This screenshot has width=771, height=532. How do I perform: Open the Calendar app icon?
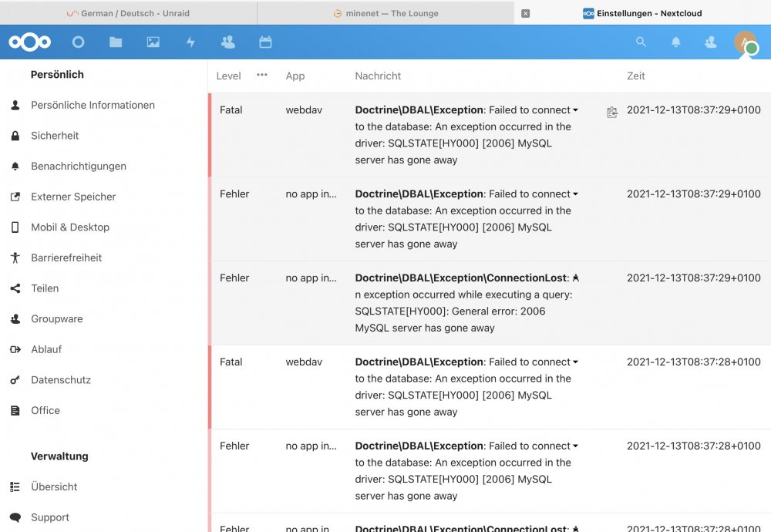[265, 42]
